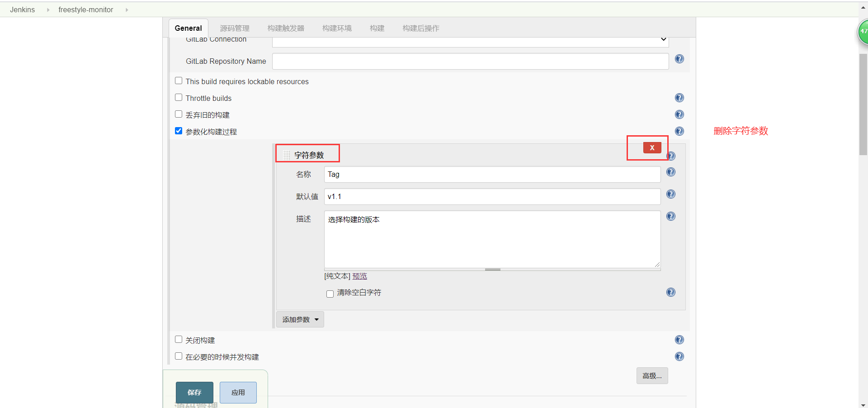Click the [纯文本] label
Screen dimensions: 868x408
point(337,276)
